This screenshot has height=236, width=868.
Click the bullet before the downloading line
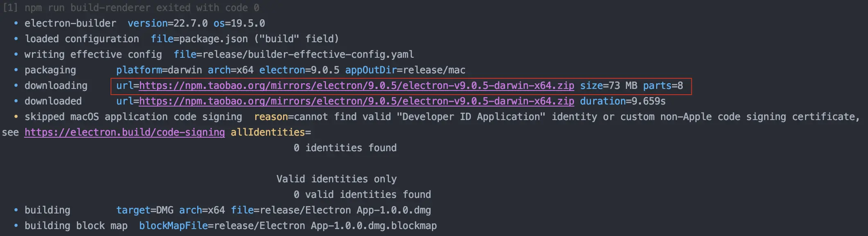(16, 86)
